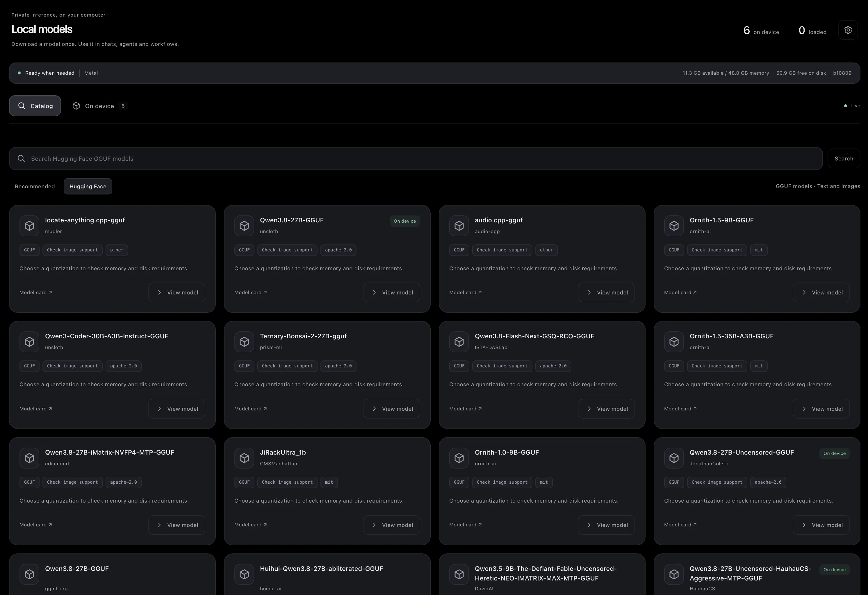Screen dimensions: 868x595
Task: Click the cube icon of Ternary-Bonsai-2-27B-gguf
Action: 244,342
